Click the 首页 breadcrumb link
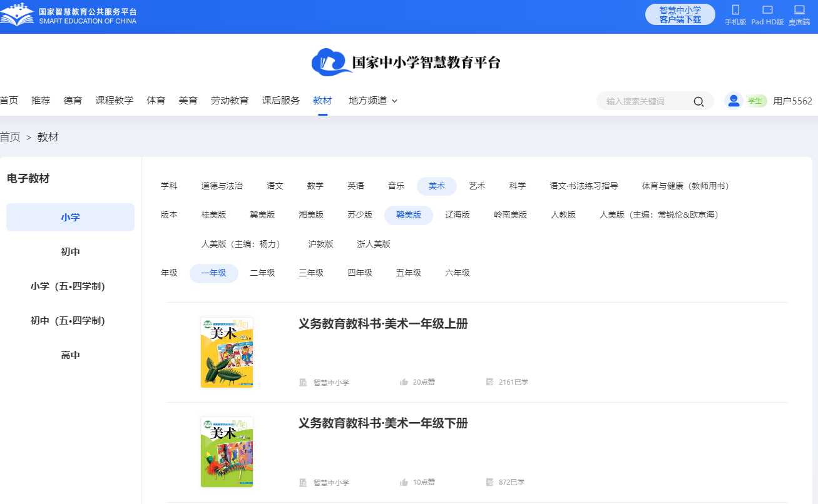This screenshot has height=504, width=818. tap(10, 137)
